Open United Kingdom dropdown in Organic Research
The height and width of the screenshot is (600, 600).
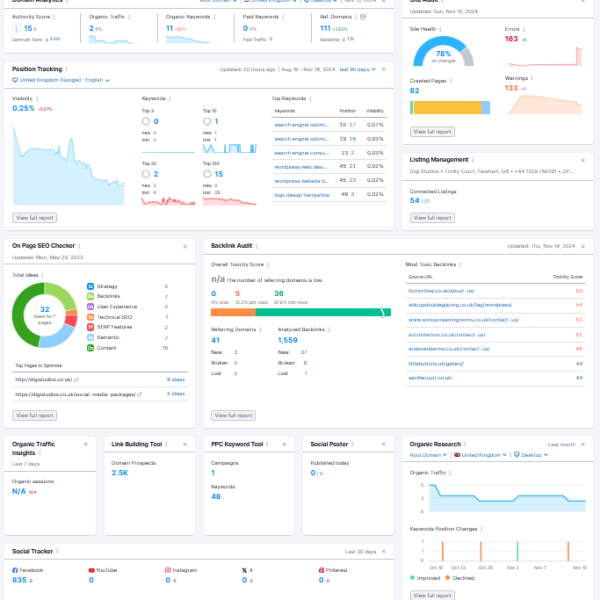click(480, 455)
